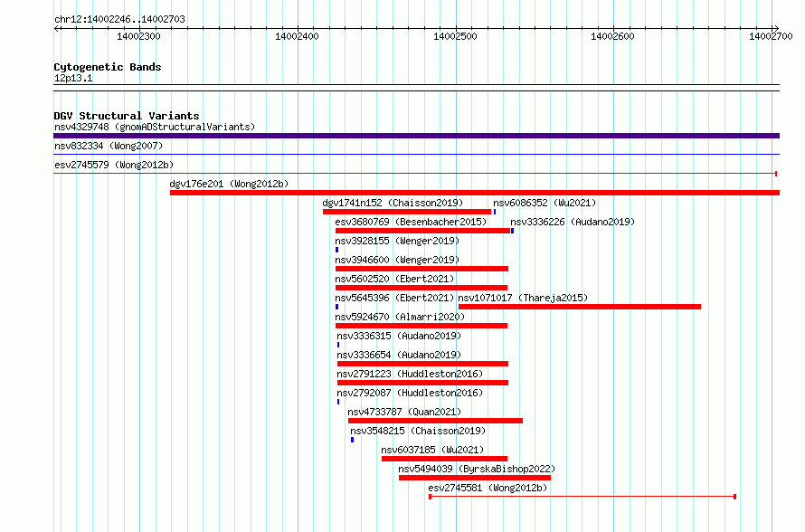The image size is (805, 532).
Task: Select the nsv3928155 (Wenger2019) variant label
Action: tap(397, 241)
